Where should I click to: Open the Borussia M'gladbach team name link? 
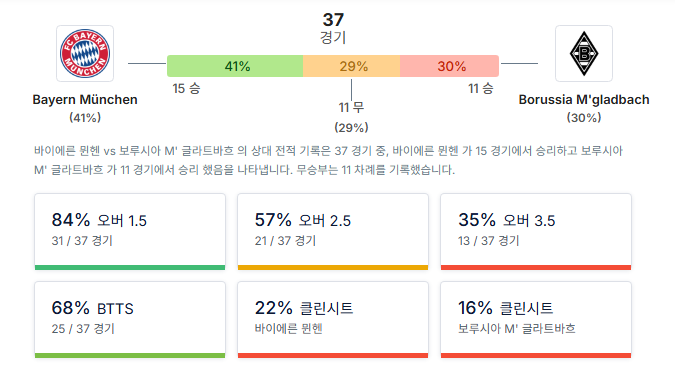pos(584,99)
